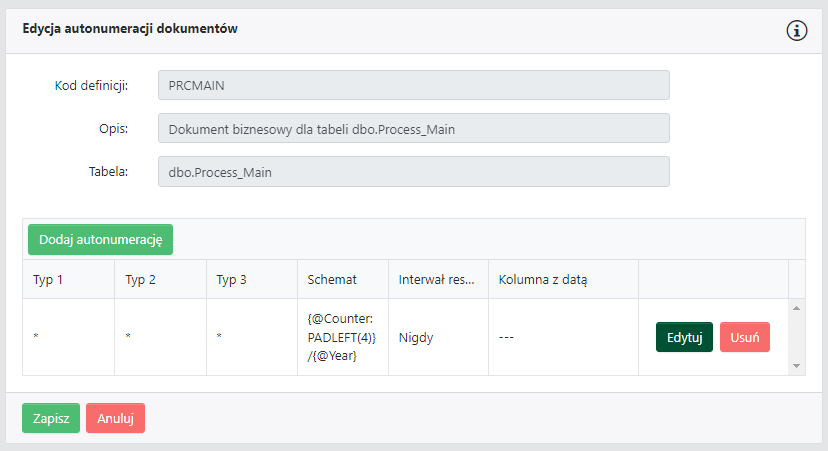Click the info icon in dialog header

(797, 30)
